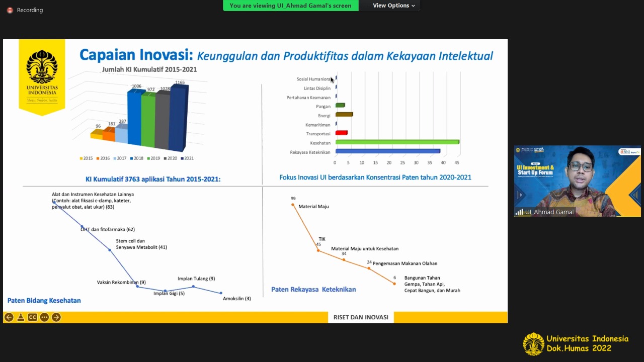Click the 'Paten Bidang Kesehatan' label
This screenshot has height=362, width=644.
[x=44, y=301]
